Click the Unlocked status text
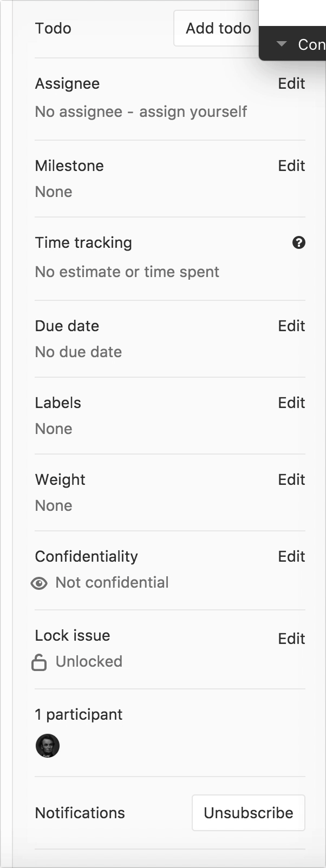Viewport: 326px width, 868px height. [x=89, y=662]
